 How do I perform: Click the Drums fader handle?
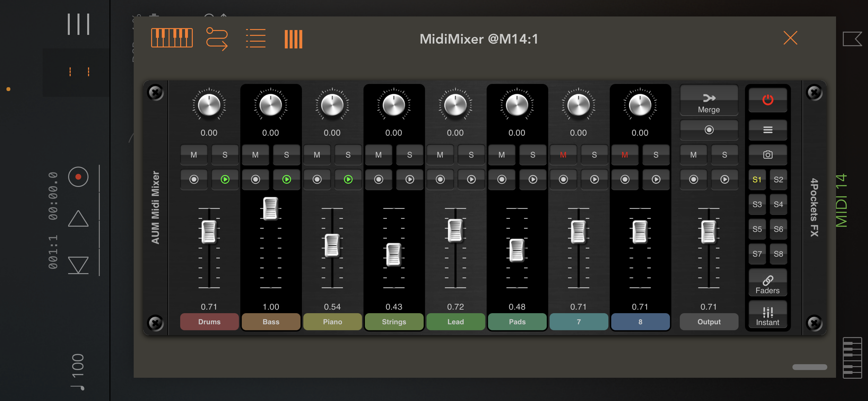[x=209, y=231]
